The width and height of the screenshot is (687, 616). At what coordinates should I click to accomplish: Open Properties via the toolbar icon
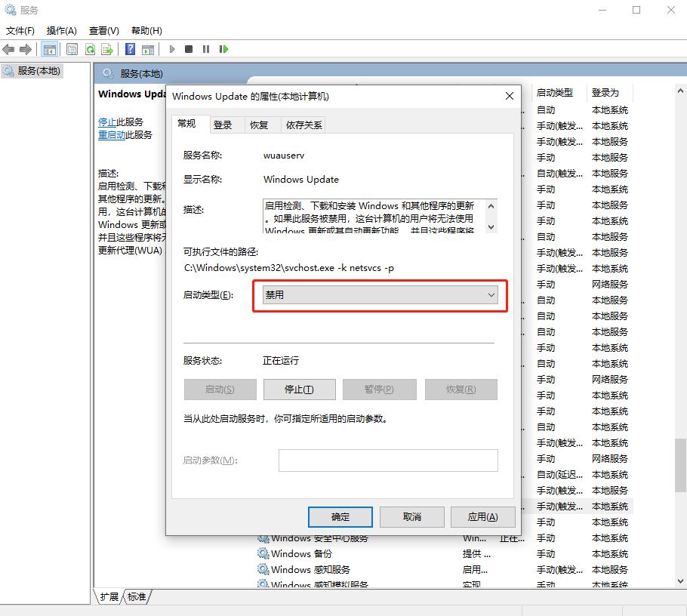click(x=72, y=49)
